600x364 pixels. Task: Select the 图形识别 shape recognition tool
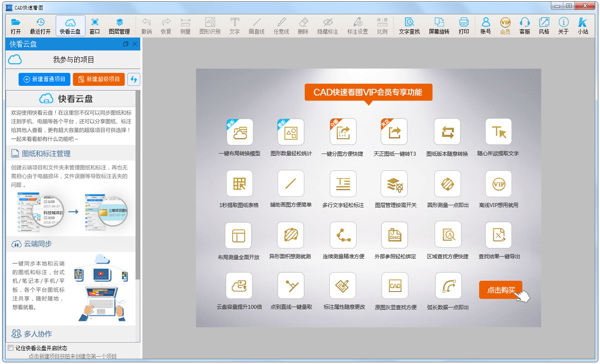tap(210, 26)
